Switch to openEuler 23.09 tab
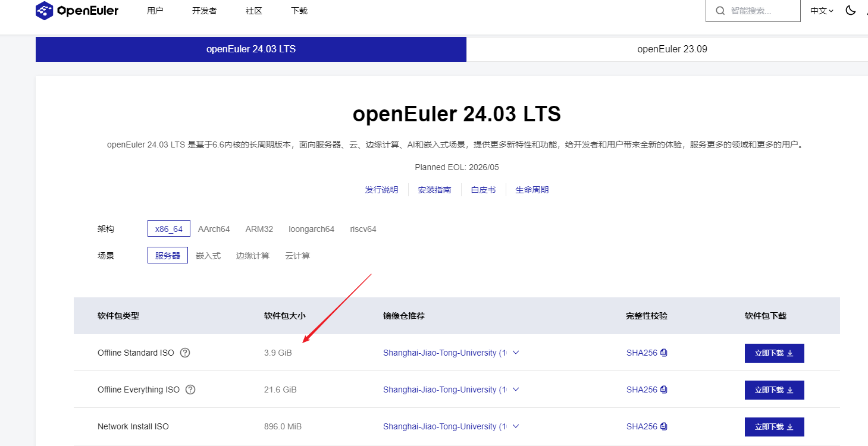The image size is (868, 446). 672,49
